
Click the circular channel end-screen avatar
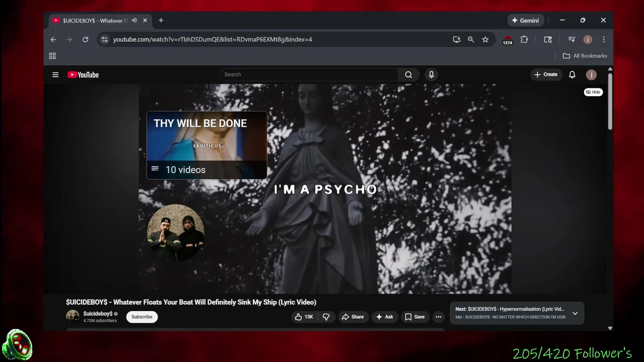pyautogui.click(x=176, y=233)
